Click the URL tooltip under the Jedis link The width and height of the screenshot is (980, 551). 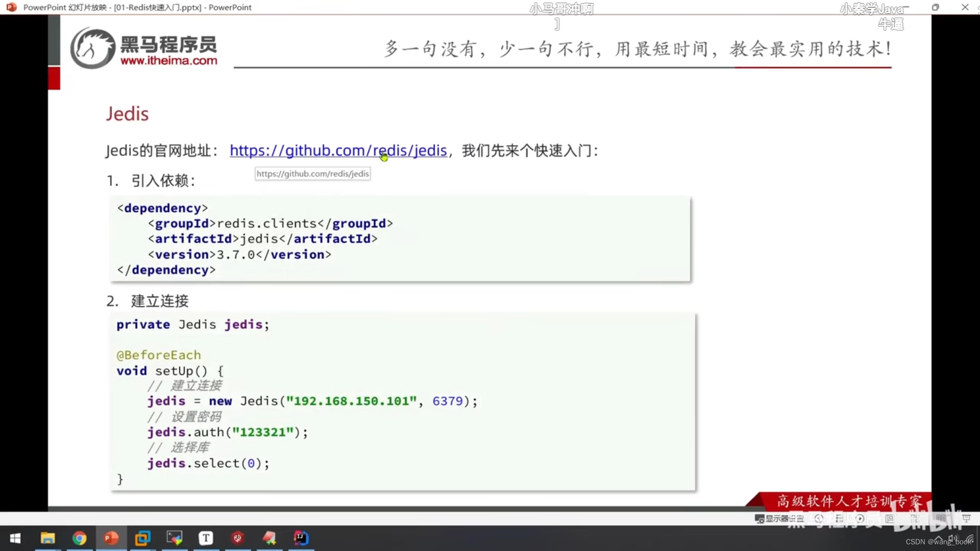pos(312,173)
